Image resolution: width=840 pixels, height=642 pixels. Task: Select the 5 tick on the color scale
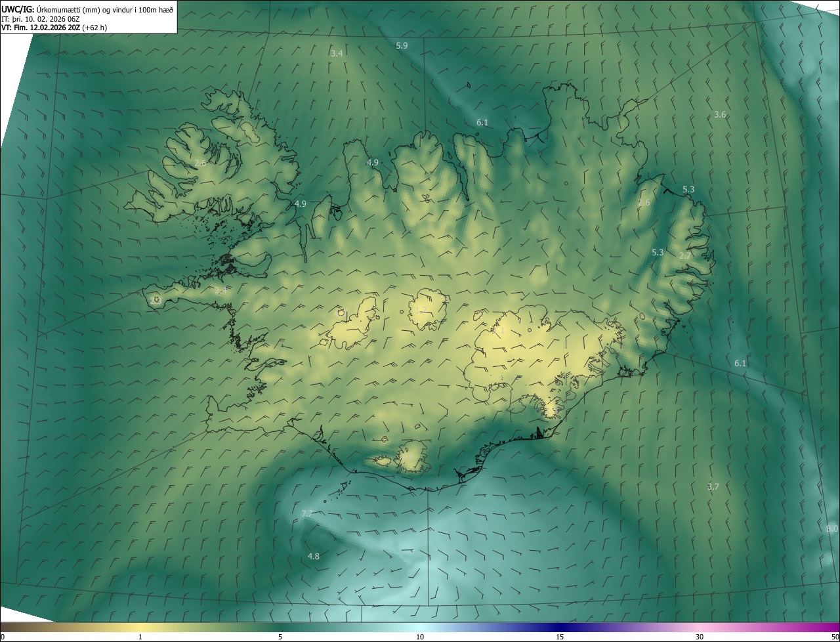[x=280, y=637]
